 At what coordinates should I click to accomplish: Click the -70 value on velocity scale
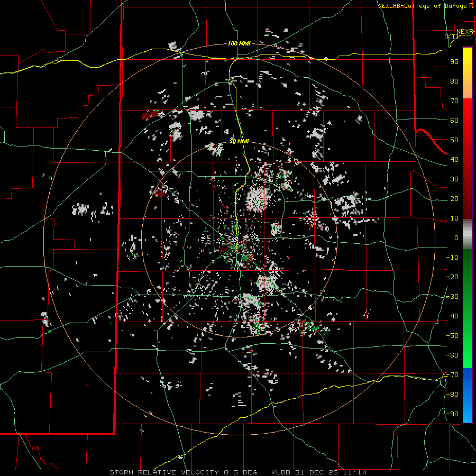452,375
